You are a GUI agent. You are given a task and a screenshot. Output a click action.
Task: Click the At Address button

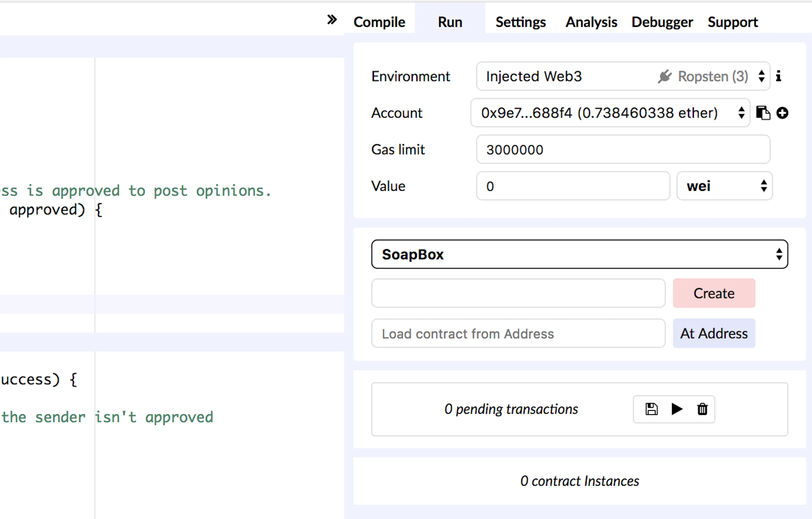(x=713, y=333)
